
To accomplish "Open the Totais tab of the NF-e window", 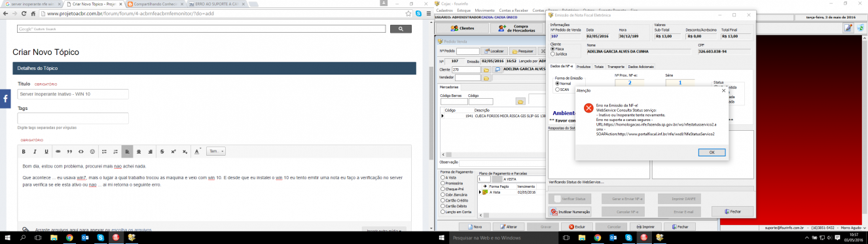I will (599, 66).
